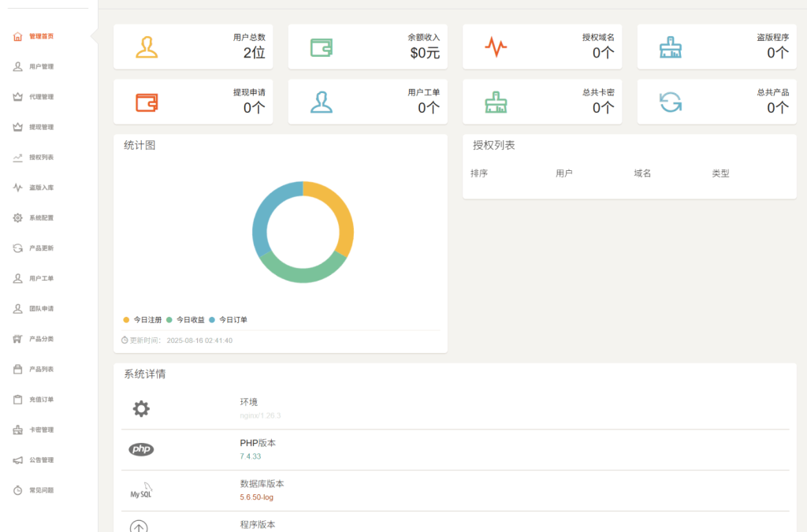Open 用户工单 in the sidebar

[x=41, y=278]
